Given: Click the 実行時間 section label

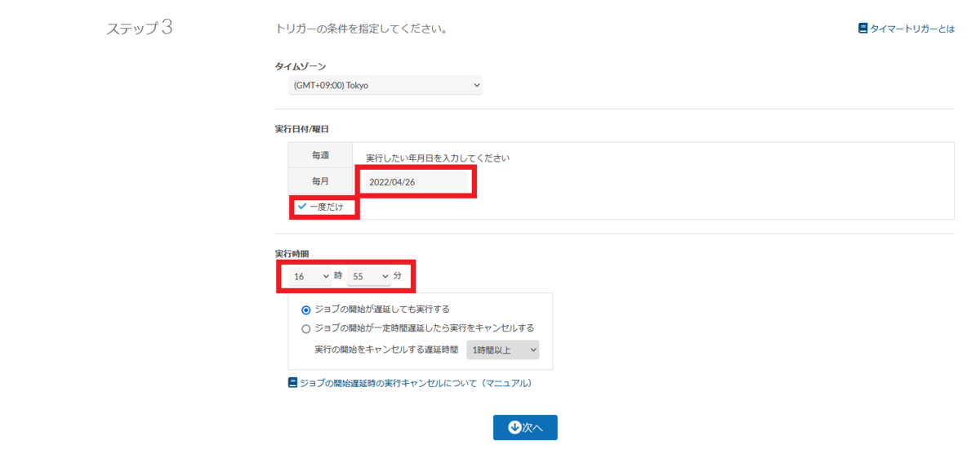Looking at the screenshot, I should pos(292,254).
